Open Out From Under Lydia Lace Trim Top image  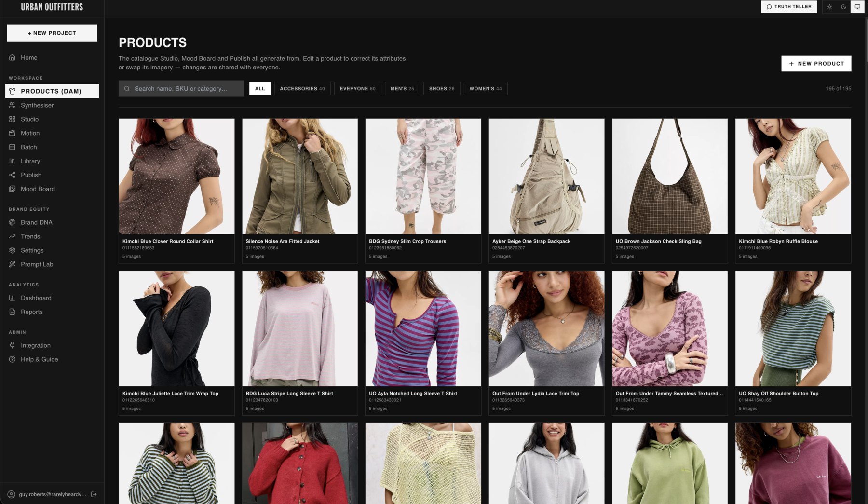[546, 328]
